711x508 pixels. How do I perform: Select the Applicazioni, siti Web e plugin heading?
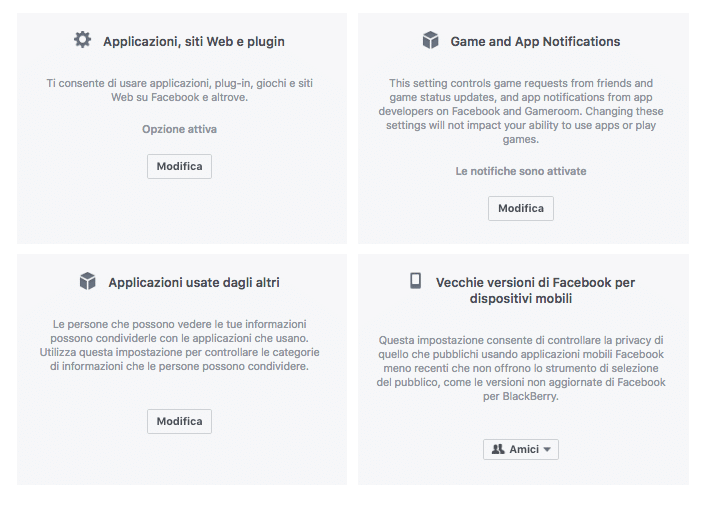tap(193, 42)
